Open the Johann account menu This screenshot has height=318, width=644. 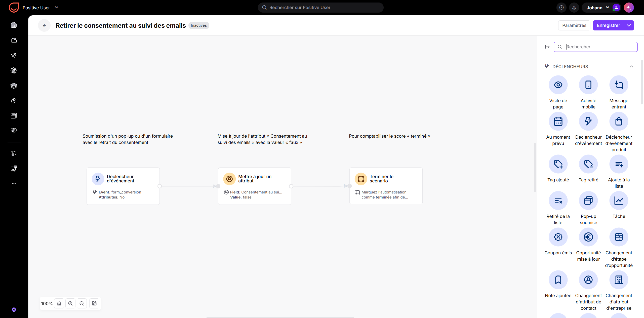[601, 8]
